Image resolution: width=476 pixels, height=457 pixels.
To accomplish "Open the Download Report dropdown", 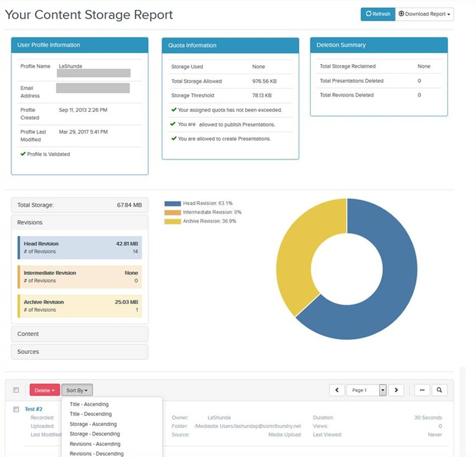I will 425,14.
